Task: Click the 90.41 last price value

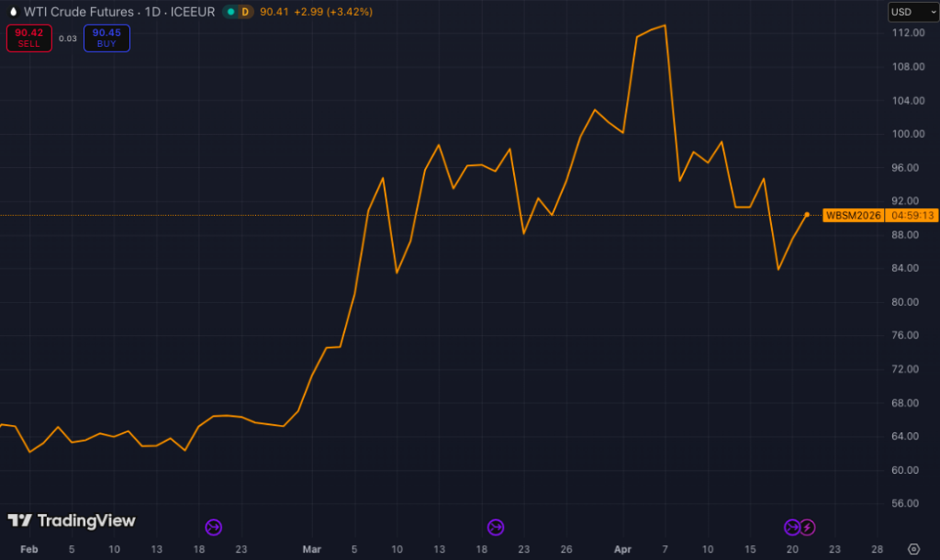Action: tap(274, 12)
